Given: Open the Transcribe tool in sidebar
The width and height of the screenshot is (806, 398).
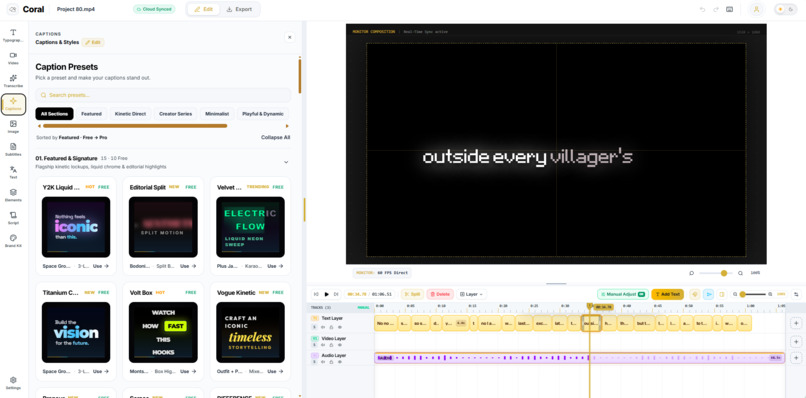Looking at the screenshot, I should pyautogui.click(x=13, y=81).
